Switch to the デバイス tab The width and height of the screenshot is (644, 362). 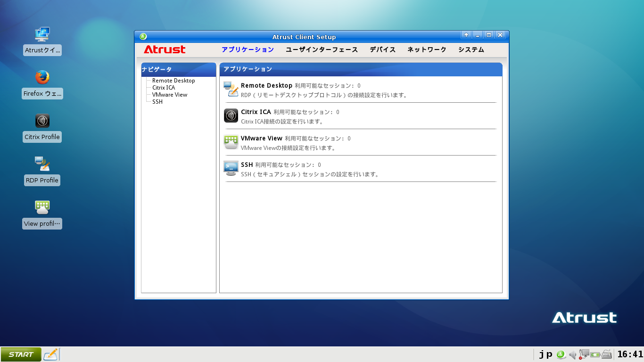point(382,49)
